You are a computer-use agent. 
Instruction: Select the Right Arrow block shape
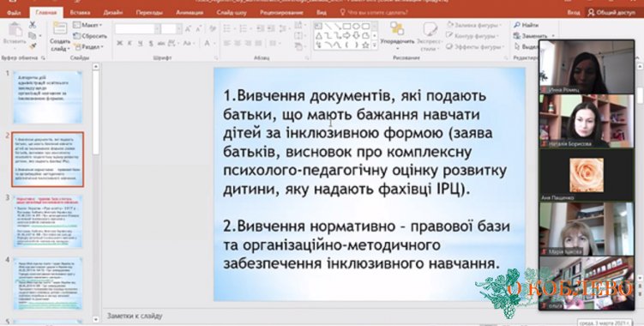point(346,36)
